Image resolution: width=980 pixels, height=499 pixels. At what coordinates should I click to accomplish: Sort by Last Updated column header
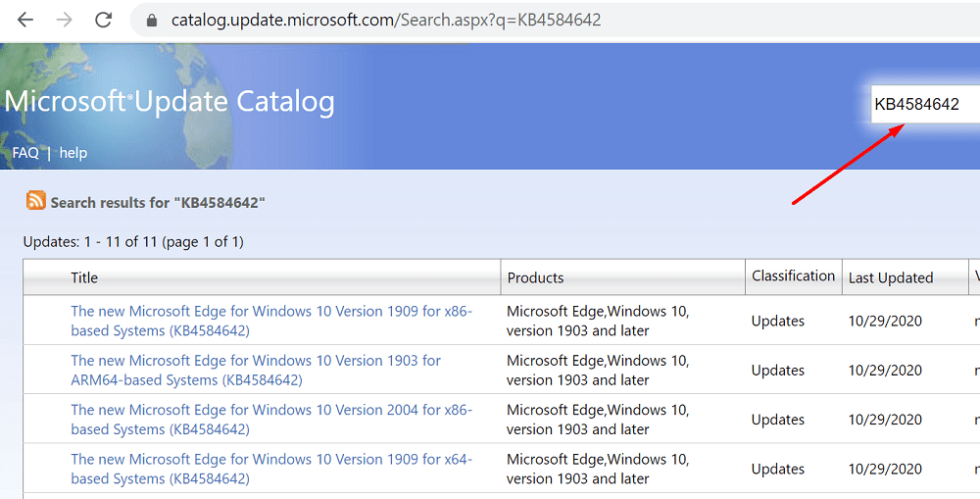click(891, 277)
